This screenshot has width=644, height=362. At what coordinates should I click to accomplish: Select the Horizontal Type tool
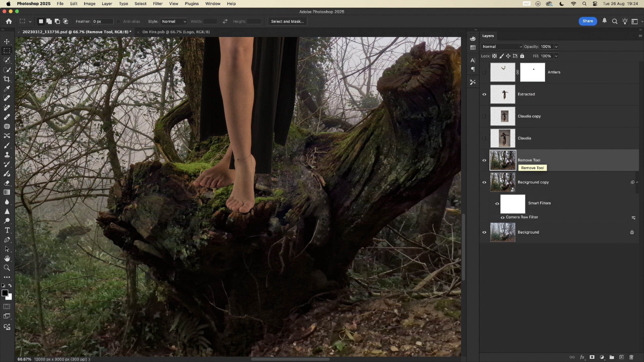[x=7, y=230]
